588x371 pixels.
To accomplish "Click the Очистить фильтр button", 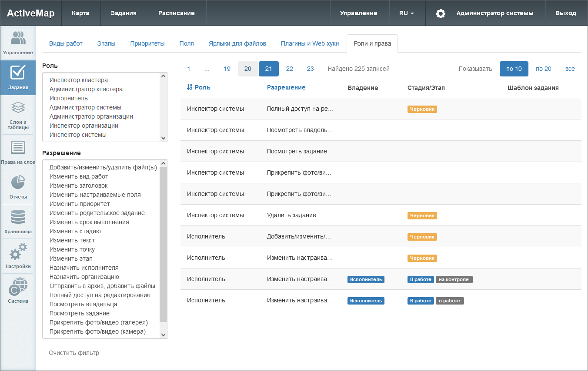I will pyautogui.click(x=74, y=353).
